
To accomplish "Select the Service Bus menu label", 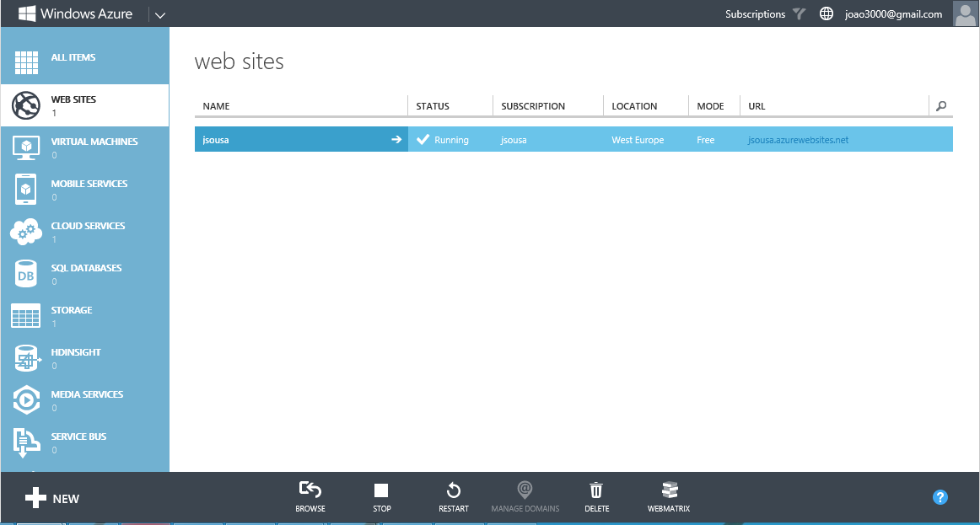I will click(x=78, y=437).
